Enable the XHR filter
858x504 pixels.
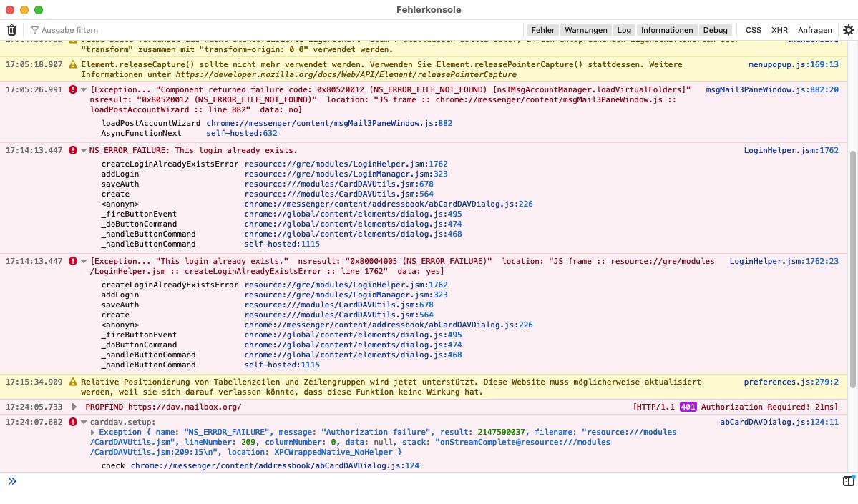point(779,30)
